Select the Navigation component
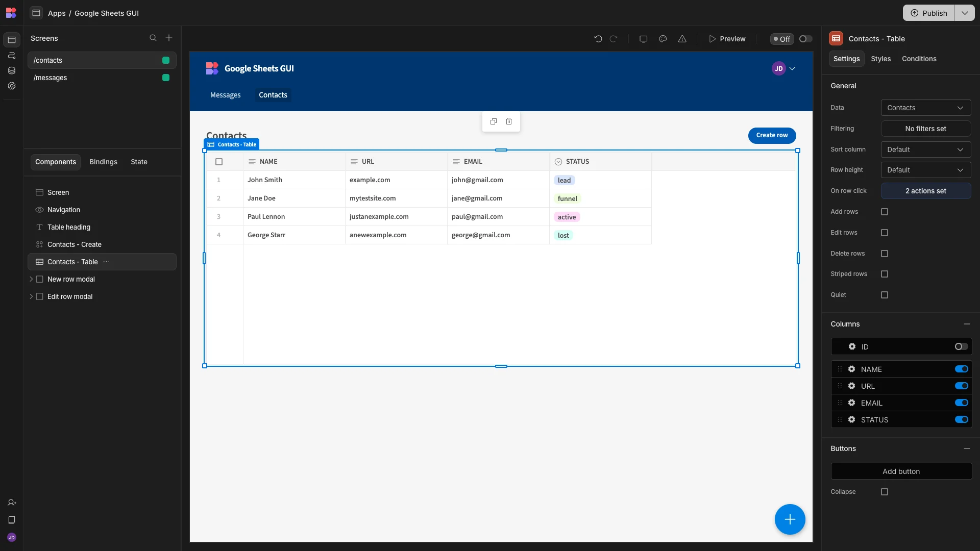The height and width of the screenshot is (551, 980). (x=102, y=210)
